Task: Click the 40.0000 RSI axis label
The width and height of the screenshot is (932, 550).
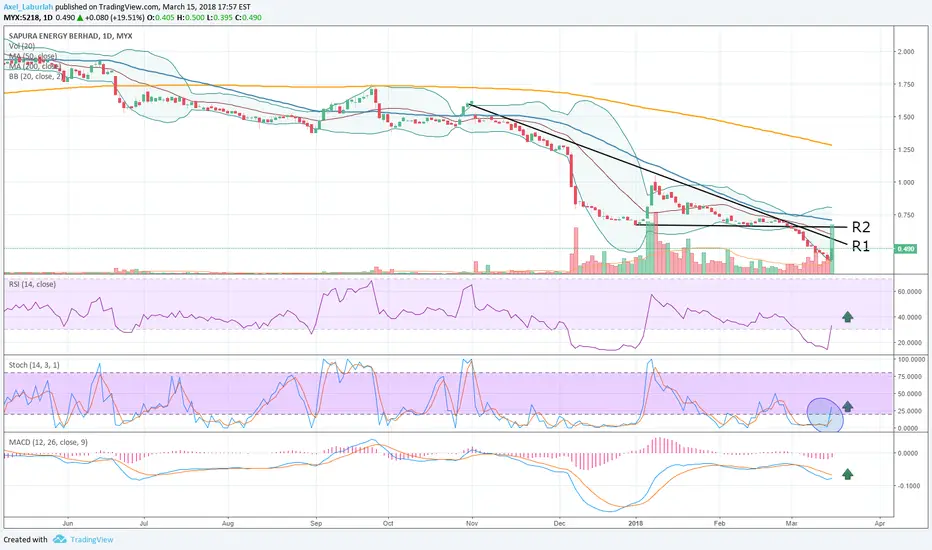Action: click(x=909, y=318)
